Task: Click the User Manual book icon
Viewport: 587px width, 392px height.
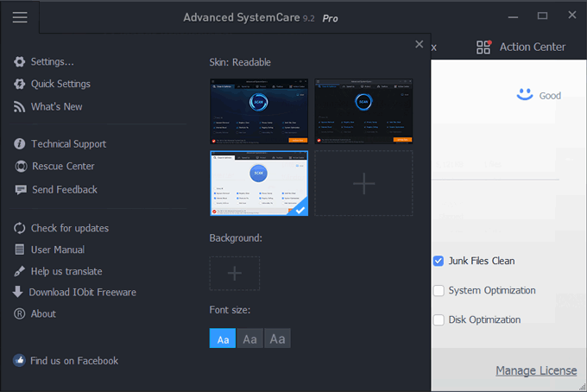Action: 20,250
